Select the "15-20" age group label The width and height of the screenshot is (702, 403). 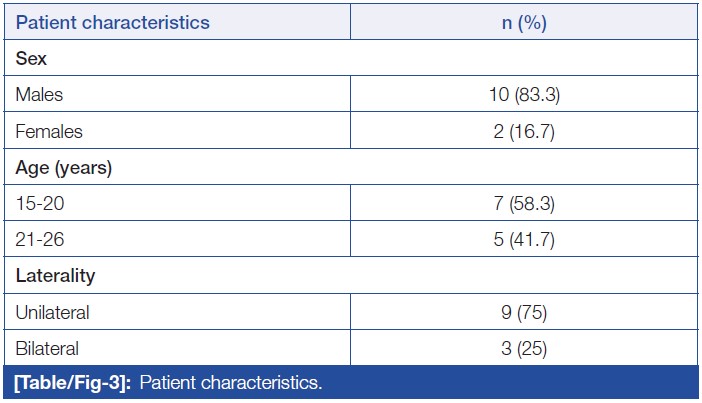point(38,204)
